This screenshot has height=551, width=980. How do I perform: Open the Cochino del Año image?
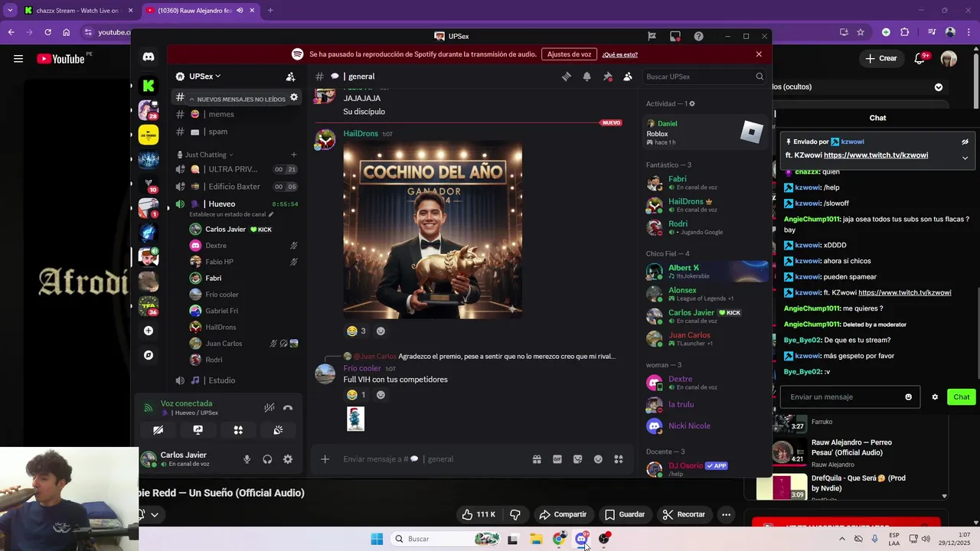coord(433,230)
